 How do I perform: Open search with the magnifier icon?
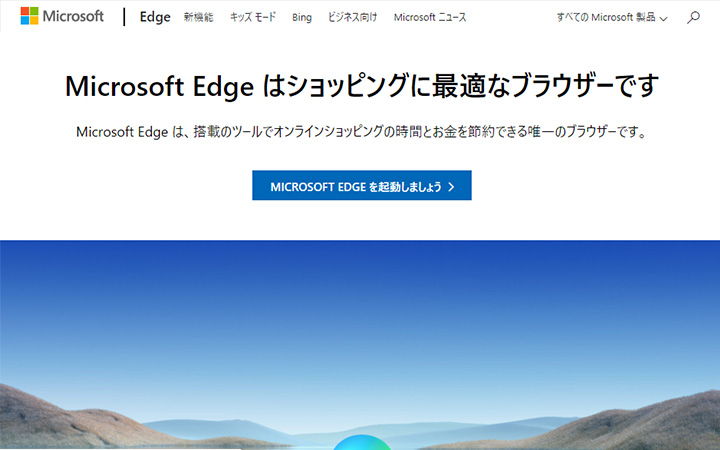tap(693, 18)
